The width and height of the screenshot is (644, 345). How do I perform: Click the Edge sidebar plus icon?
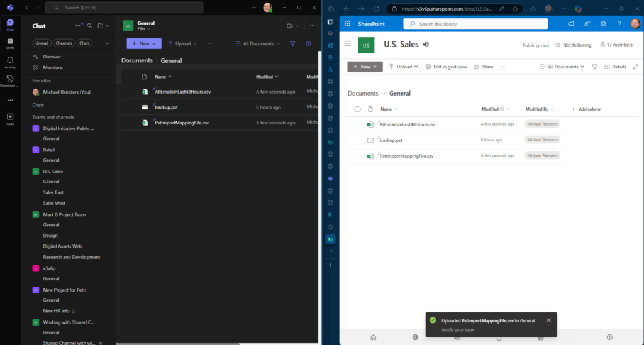[330, 265]
